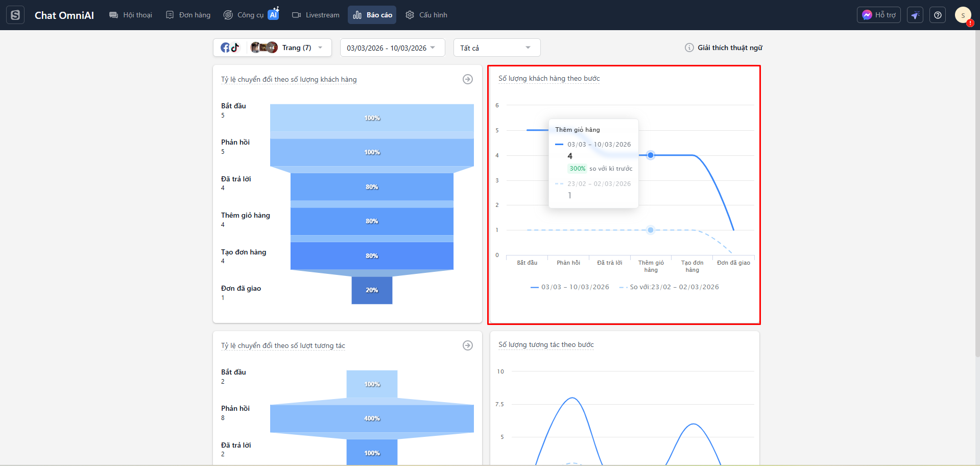Click the Thêm giỏ hàng data point on chart
This screenshot has height=466, width=980.
(x=651, y=155)
